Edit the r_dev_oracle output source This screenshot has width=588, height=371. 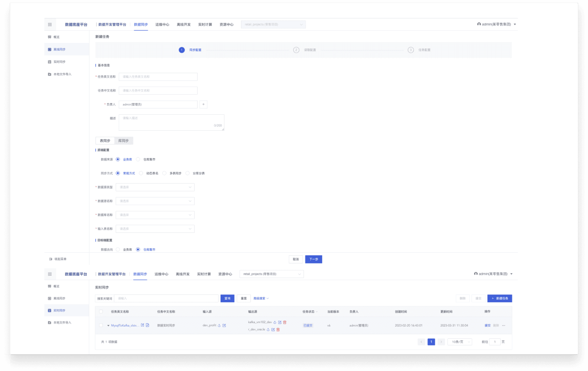point(273,330)
